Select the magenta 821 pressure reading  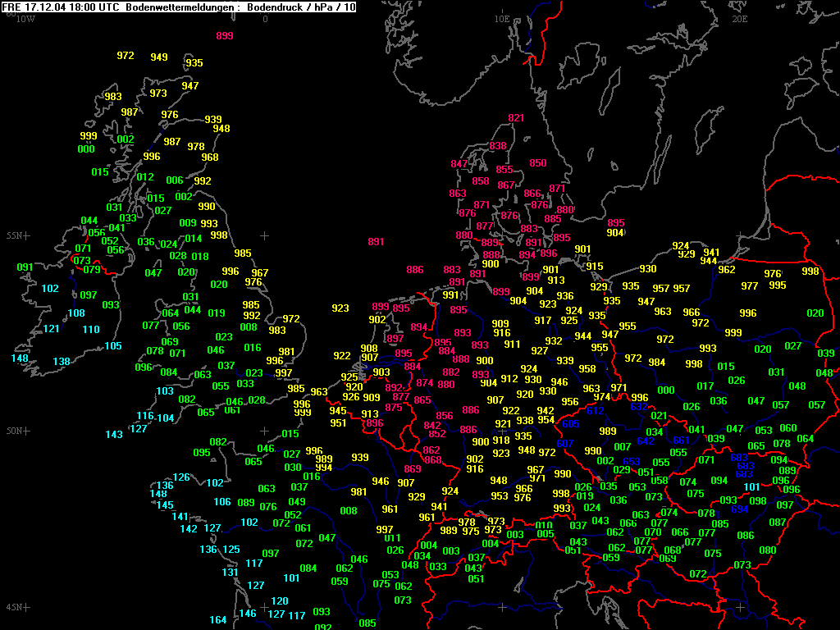(x=516, y=118)
